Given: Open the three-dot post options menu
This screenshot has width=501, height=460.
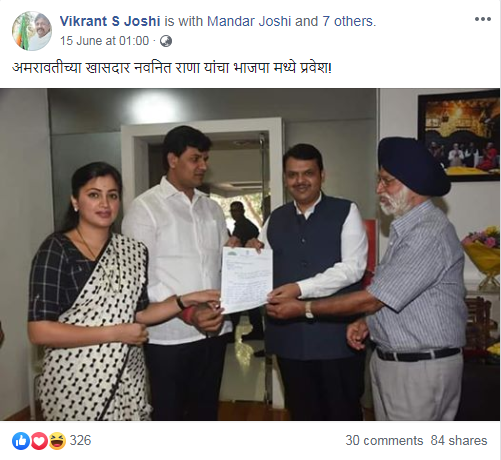Looking at the screenshot, I should [x=483, y=19].
